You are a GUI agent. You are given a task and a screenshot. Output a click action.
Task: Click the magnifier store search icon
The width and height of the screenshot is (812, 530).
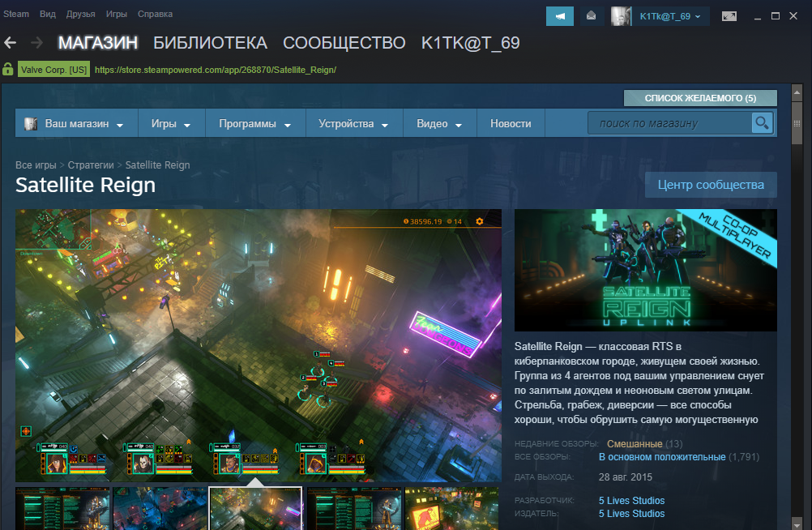pos(762,123)
